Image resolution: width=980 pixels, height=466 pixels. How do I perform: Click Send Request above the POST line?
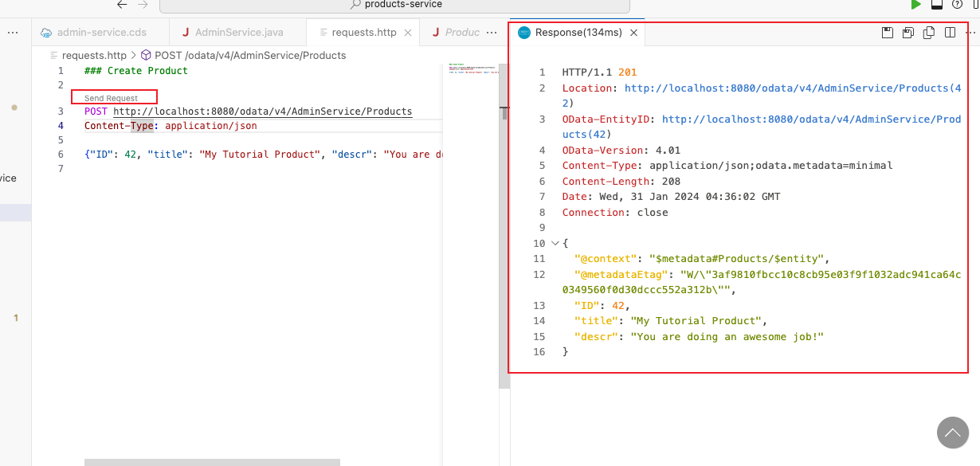tap(112, 98)
